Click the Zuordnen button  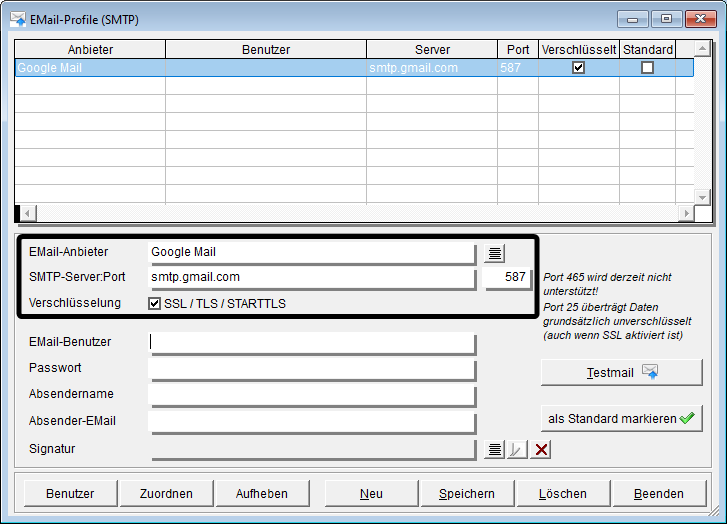click(166, 494)
